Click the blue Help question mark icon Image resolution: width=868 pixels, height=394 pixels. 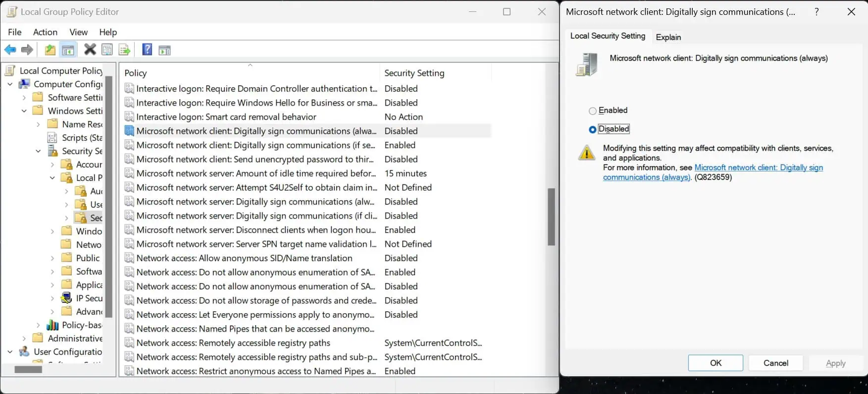click(x=147, y=50)
